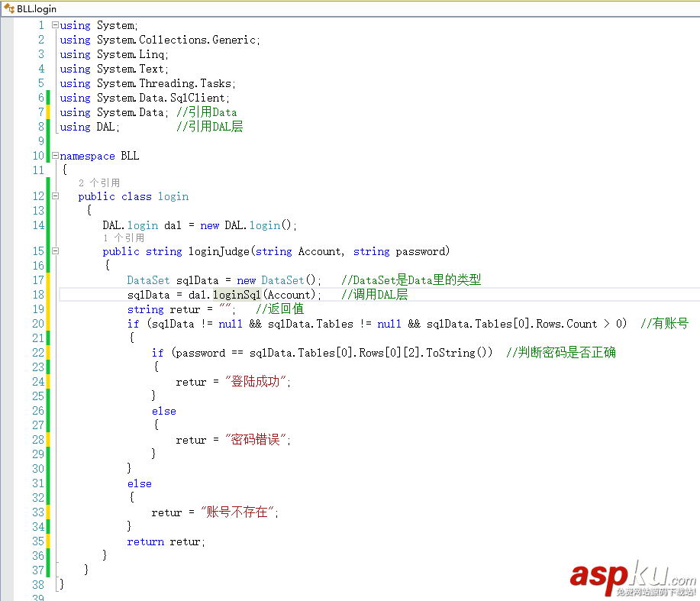Image resolution: width=700 pixels, height=601 pixels.
Task: Click class name 'login' on line 12
Action: (x=173, y=196)
